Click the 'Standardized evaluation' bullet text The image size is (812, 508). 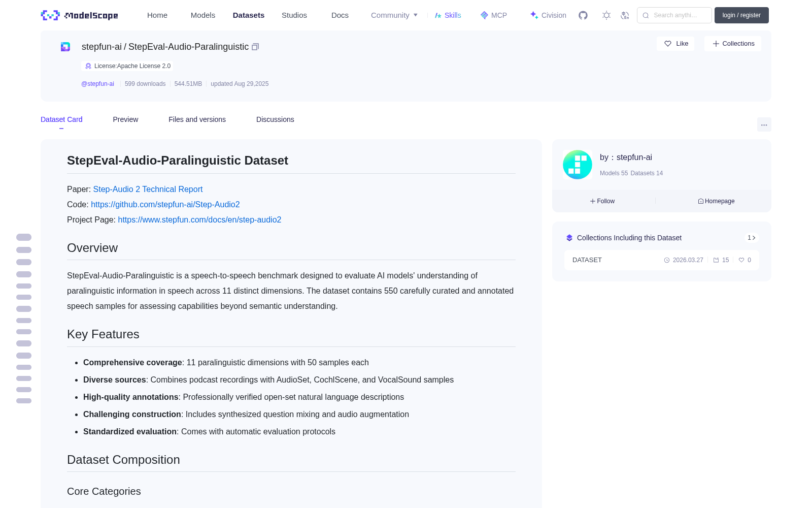point(130,432)
